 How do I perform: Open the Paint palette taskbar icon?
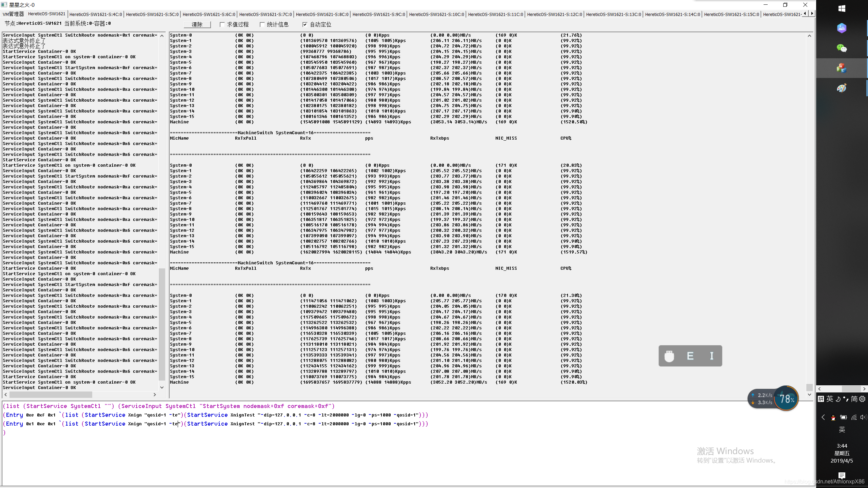(x=842, y=88)
